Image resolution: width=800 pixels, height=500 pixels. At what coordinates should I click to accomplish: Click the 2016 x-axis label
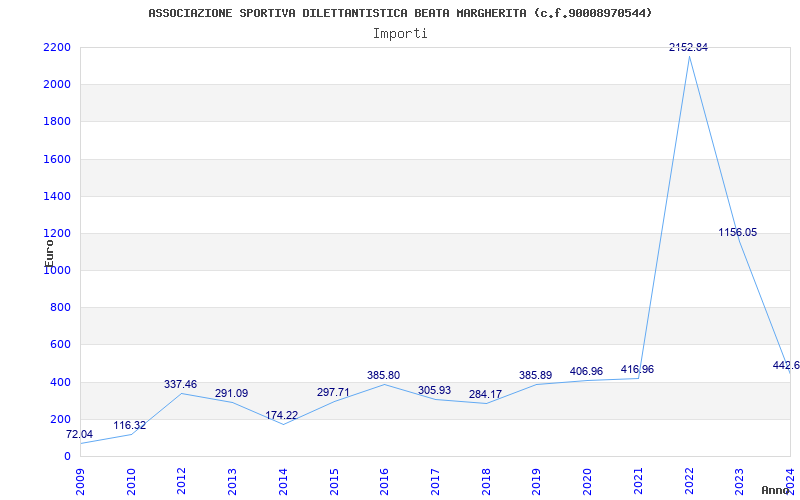click(385, 482)
